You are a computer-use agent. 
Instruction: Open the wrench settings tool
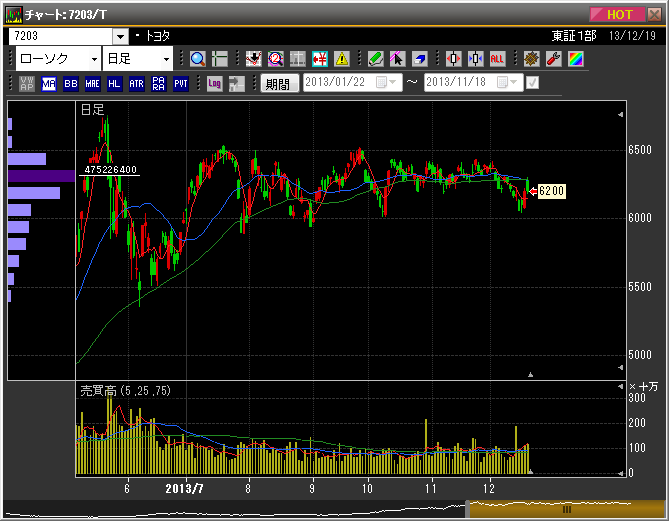click(x=552, y=59)
